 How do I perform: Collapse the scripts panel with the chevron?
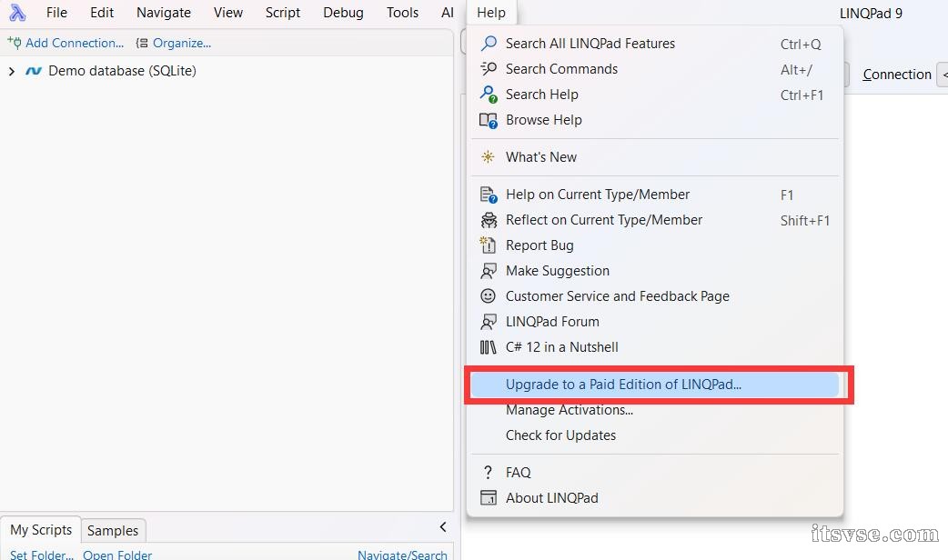tap(443, 527)
